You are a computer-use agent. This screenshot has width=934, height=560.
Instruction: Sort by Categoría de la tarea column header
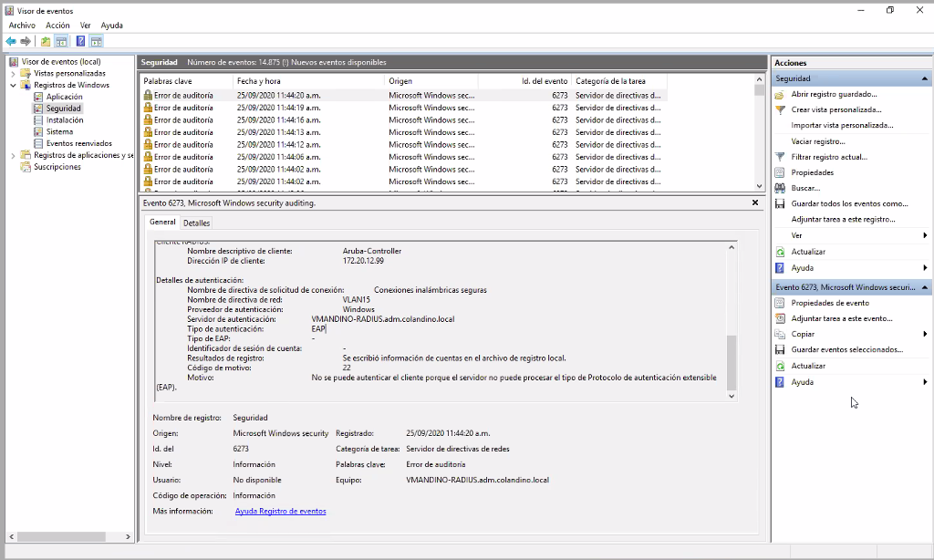[x=619, y=81]
